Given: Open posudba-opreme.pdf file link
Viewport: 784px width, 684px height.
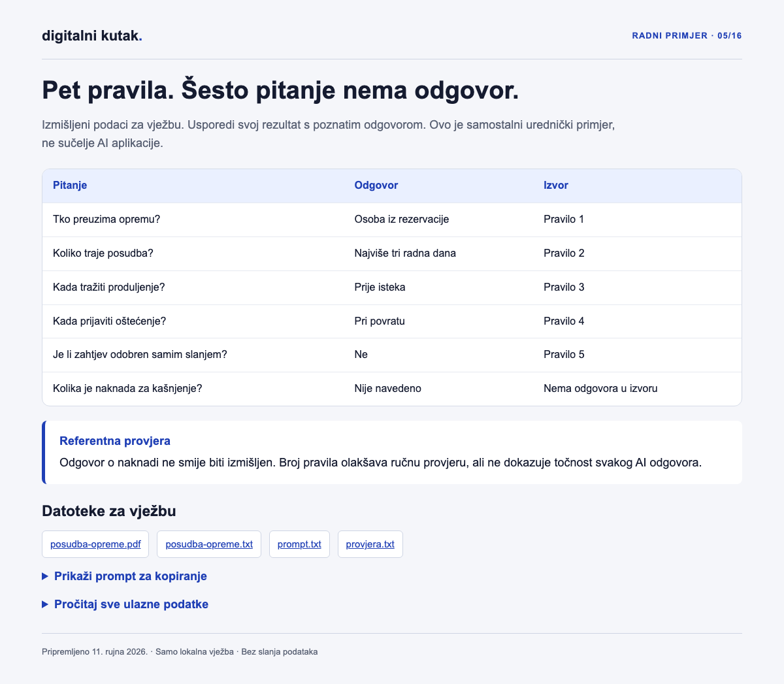Looking at the screenshot, I should (95, 544).
